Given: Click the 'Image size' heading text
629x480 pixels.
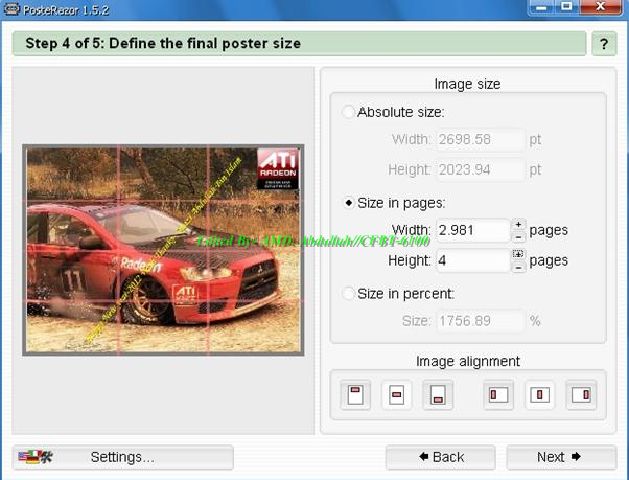Looking at the screenshot, I should point(467,84).
